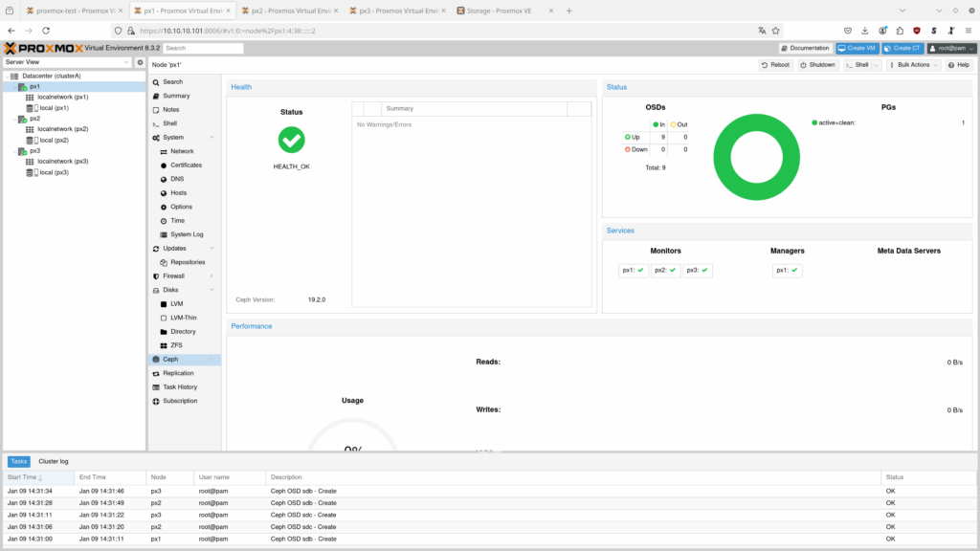This screenshot has width=980, height=551.
Task: Click the Create CT button
Action: point(902,48)
